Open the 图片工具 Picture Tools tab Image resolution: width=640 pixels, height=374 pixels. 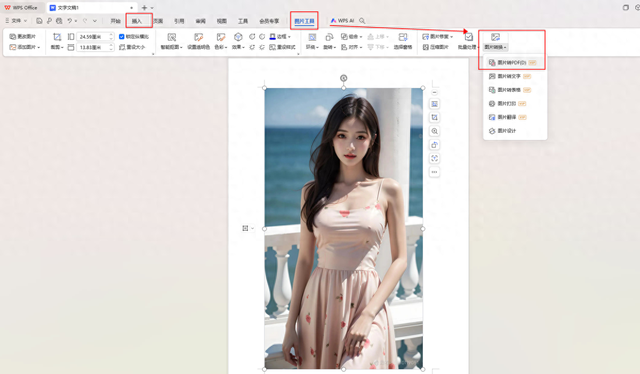pos(304,21)
